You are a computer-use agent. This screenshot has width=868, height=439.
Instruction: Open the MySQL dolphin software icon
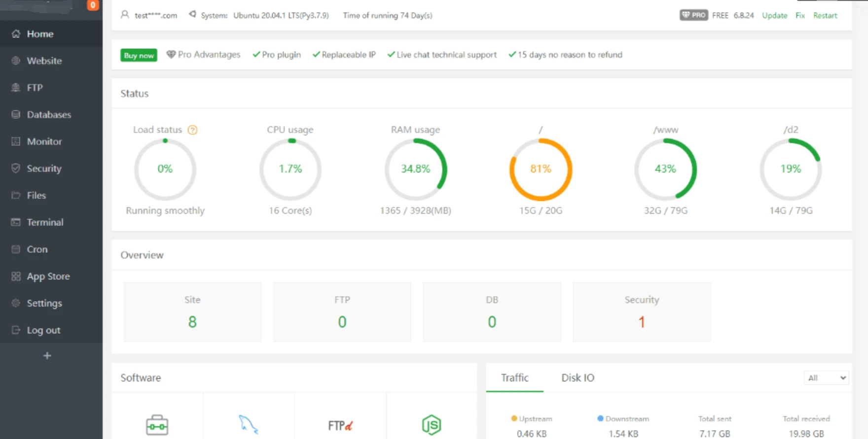coord(249,424)
